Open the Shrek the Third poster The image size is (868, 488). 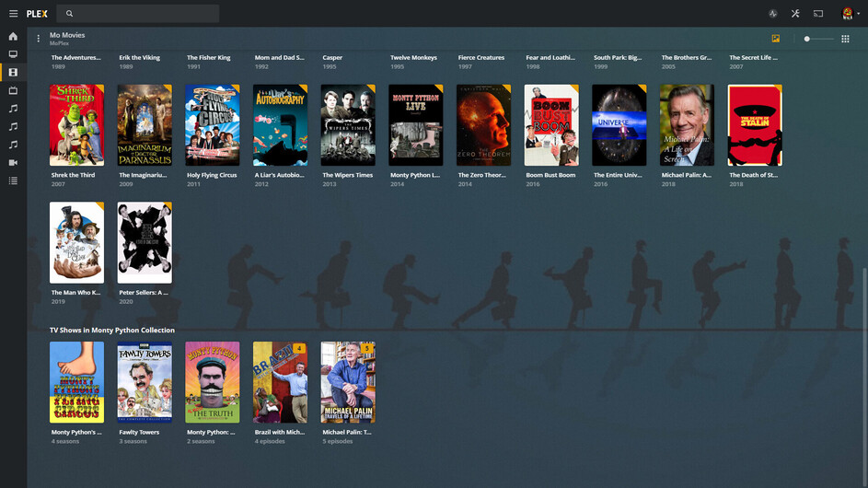(77, 125)
